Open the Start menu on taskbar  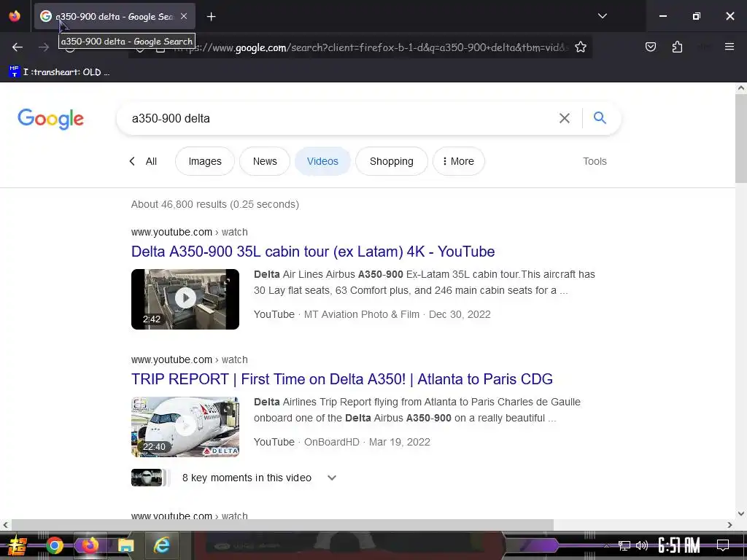pos(18,545)
